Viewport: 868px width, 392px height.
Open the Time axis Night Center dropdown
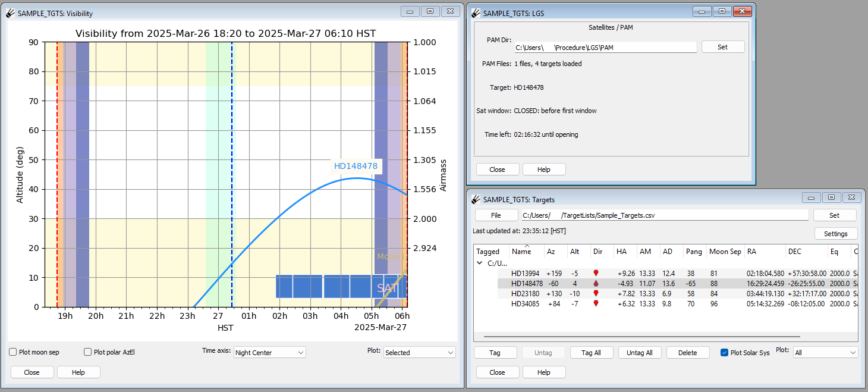(x=270, y=352)
